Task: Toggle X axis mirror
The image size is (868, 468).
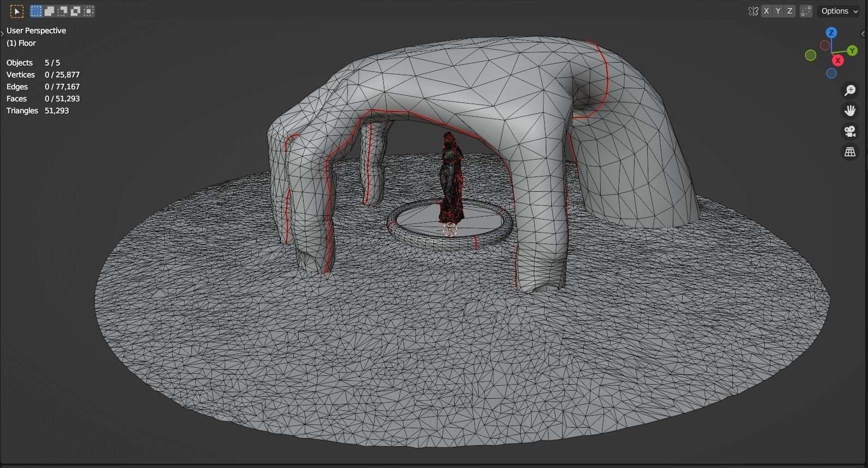Action: click(x=767, y=11)
